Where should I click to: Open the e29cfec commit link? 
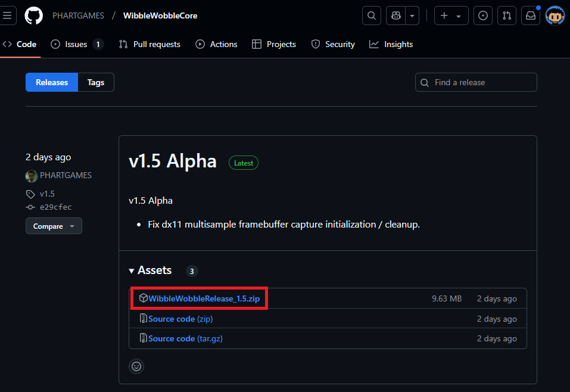pyautogui.click(x=56, y=207)
